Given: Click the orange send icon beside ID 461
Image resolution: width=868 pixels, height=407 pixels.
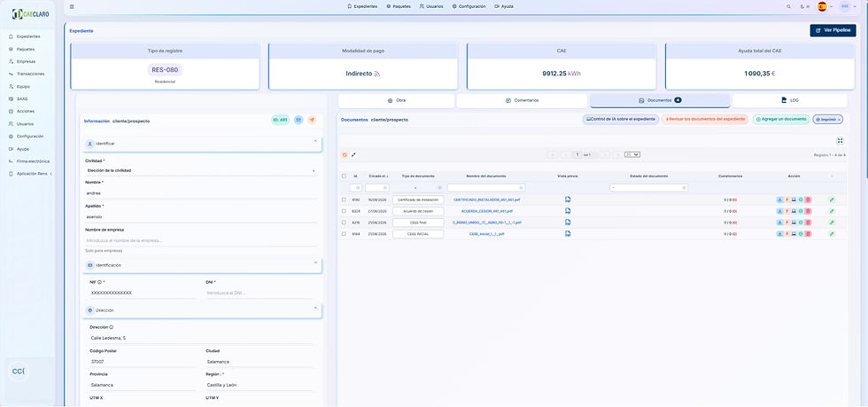Looking at the screenshot, I should [312, 120].
